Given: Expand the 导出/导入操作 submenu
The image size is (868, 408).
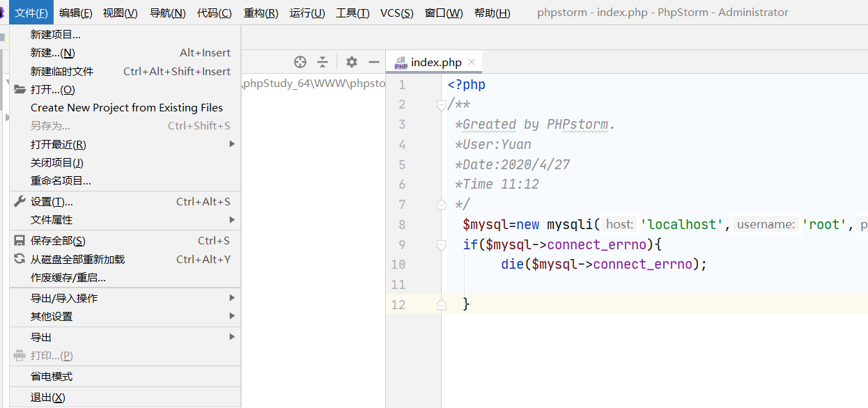Looking at the screenshot, I should click(125, 298).
